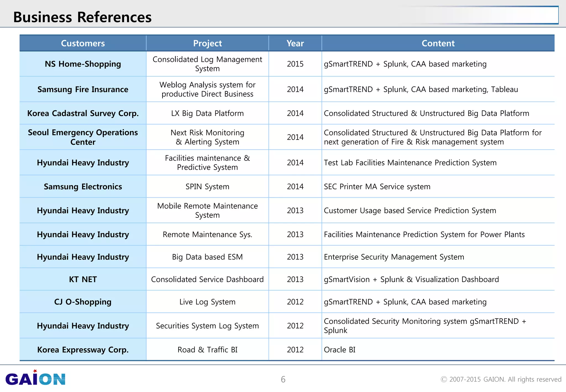566x392 pixels.
Task: Click the GAION logo
Action: click(35, 378)
